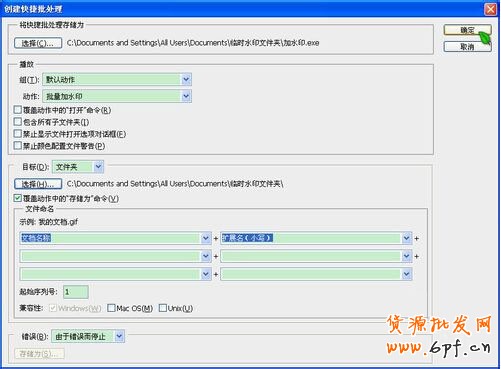Enable Unix compatibility checkbox
Screen dimensions: 501x369
[x=163, y=308]
